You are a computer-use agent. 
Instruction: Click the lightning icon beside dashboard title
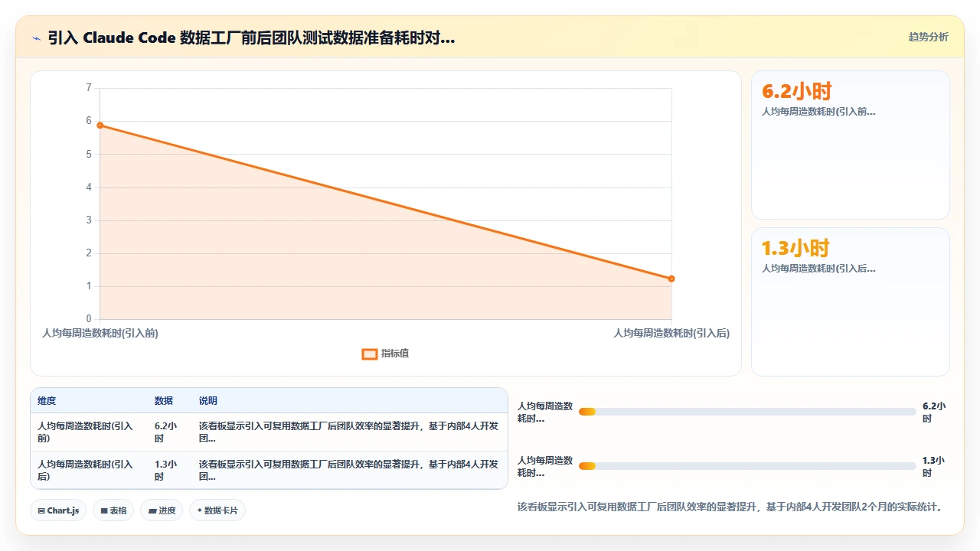pyautogui.click(x=37, y=37)
